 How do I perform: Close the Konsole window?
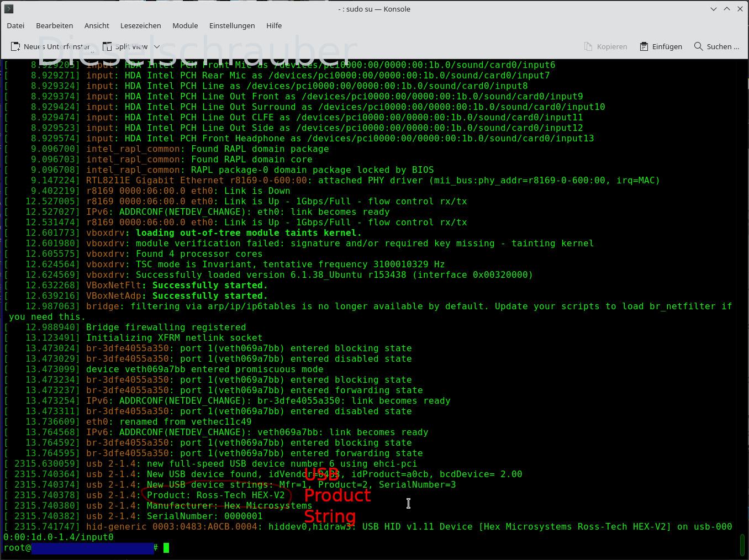click(740, 9)
